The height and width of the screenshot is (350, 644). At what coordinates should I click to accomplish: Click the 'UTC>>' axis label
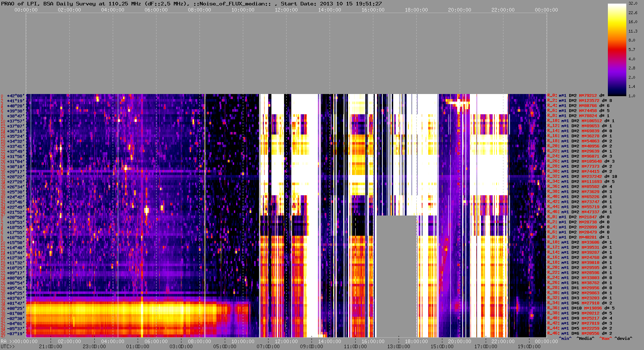[8, 347]
